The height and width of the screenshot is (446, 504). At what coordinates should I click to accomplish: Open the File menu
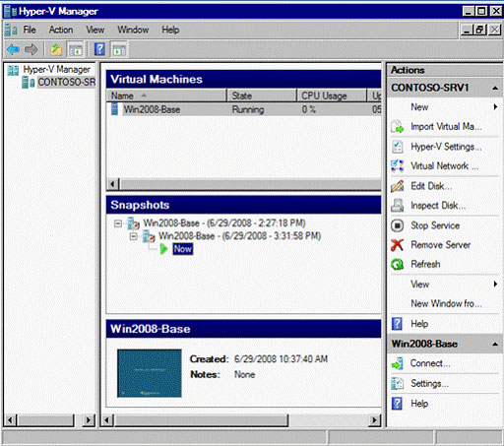tap(30, 30)
